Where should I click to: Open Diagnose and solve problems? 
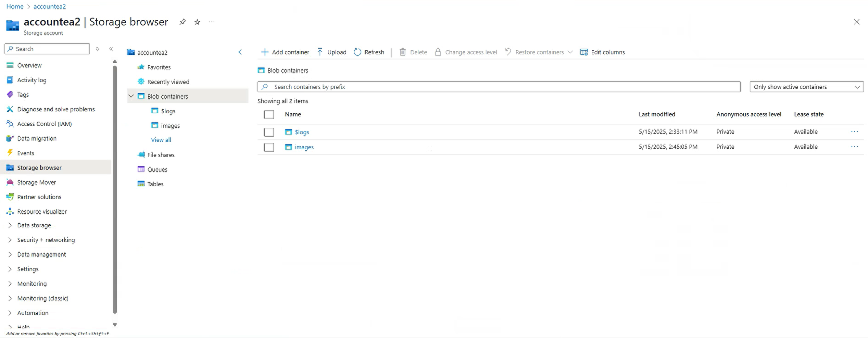point(56,109)
